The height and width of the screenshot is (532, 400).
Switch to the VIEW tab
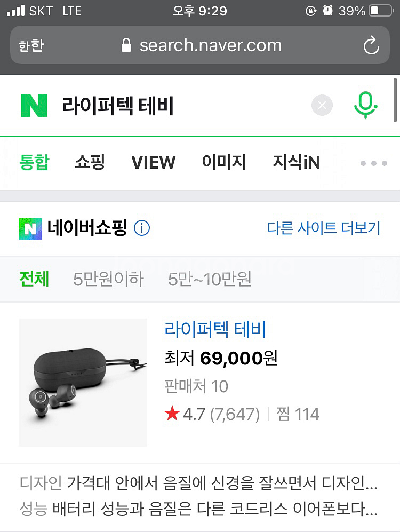(153, 162)
